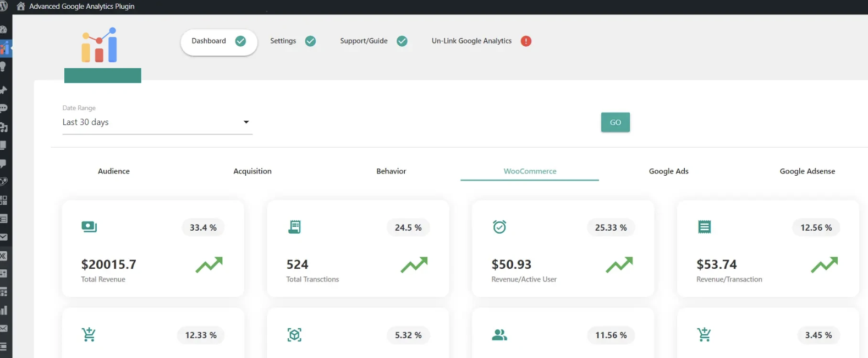The height and width of the screenshot is (358, 868).
Task: Click the clock icon on Revenue/Active User card
Action: (x=499, y=227)
